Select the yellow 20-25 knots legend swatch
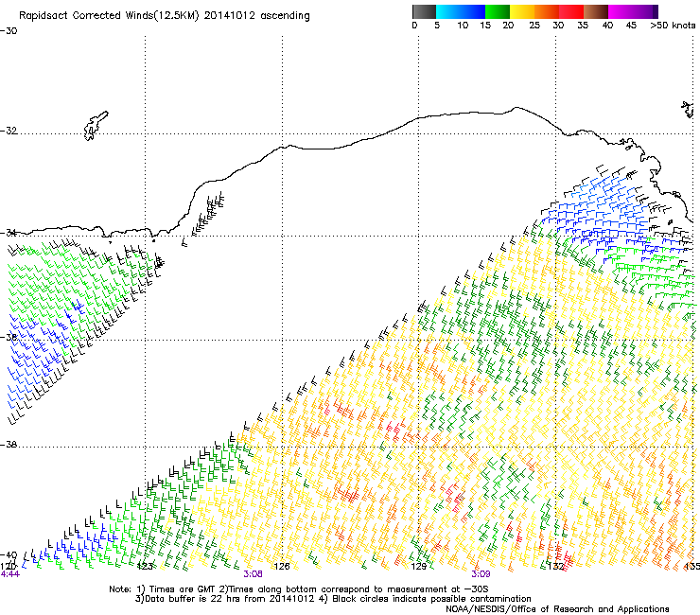Image resolution: width=700 pixels, height=615 pixels. click(522, 11)
